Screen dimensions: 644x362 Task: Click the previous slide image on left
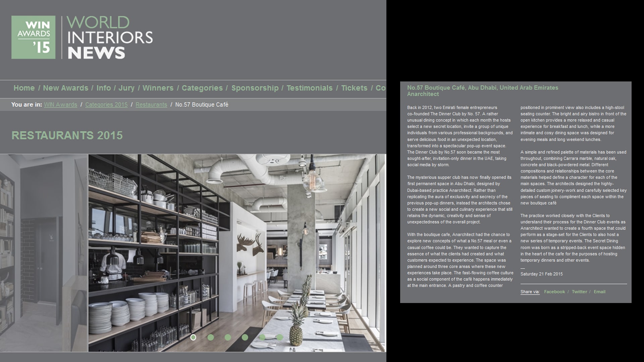click(44, 253)
